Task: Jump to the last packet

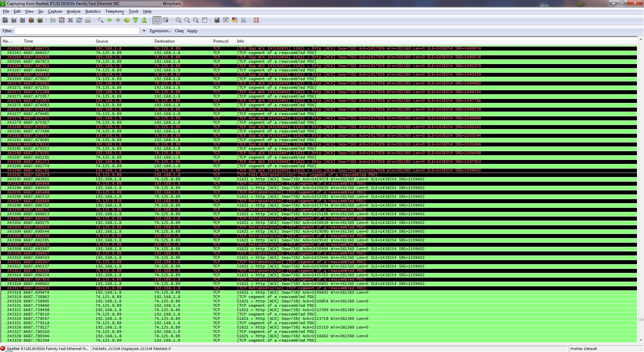Action: tap(144, 20)
